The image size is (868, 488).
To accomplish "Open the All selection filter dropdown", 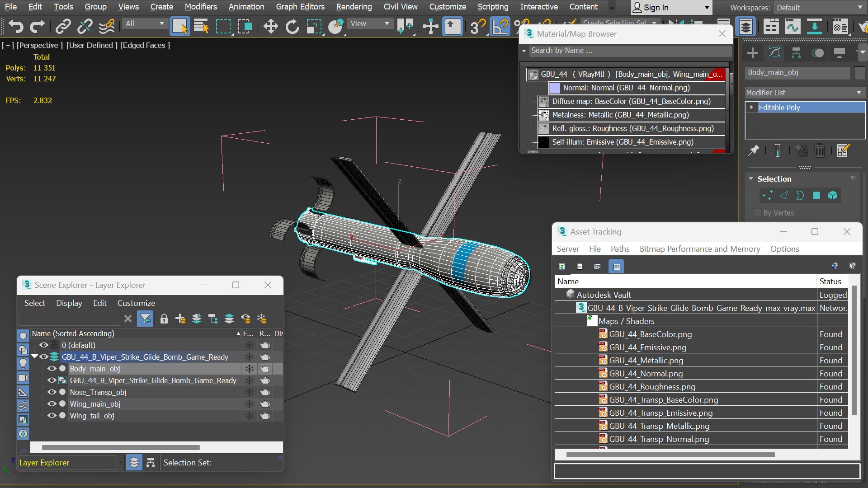I will click(x=144, y=23).
